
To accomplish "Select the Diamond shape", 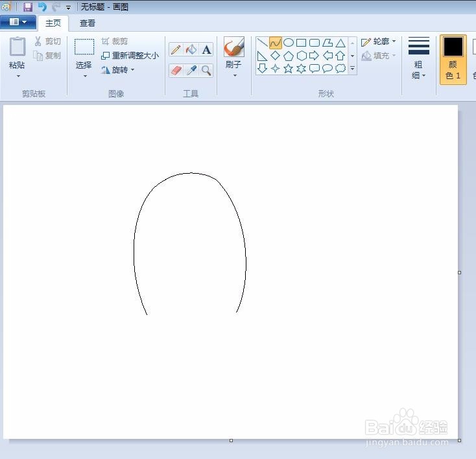I will click(x=276, y=56).
